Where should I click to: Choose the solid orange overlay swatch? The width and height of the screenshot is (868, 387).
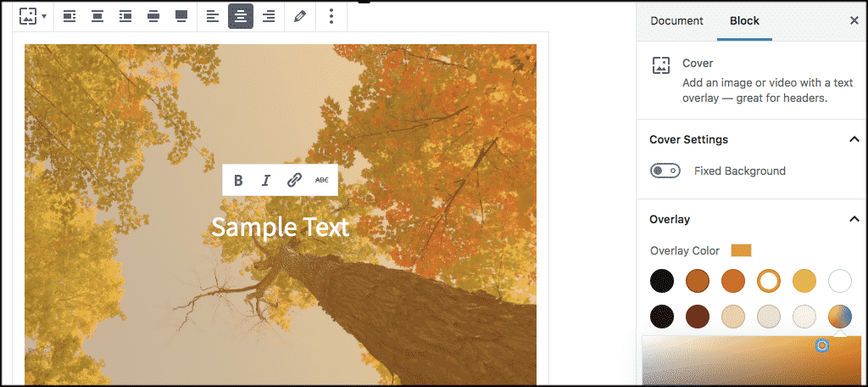(x=733, y=281)
